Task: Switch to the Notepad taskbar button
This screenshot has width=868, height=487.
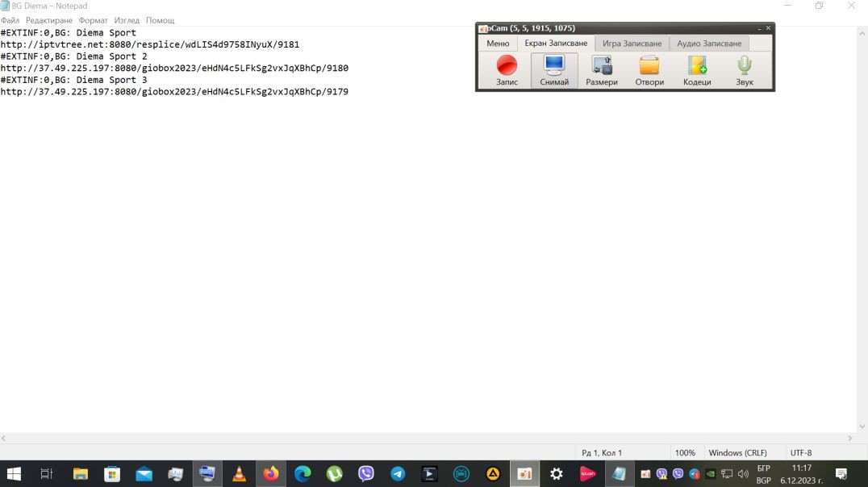Action: tap(619, 474)
